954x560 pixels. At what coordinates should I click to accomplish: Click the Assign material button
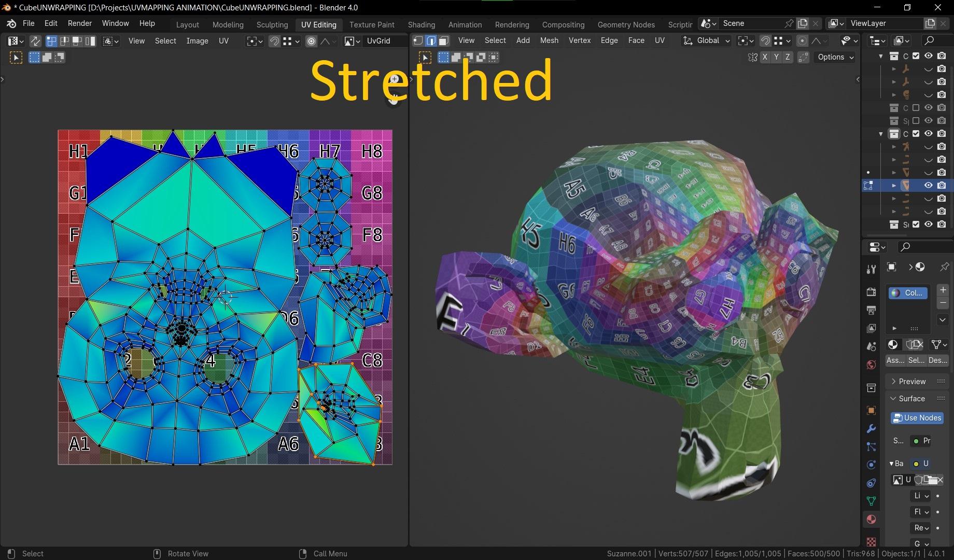click(895, 360)
